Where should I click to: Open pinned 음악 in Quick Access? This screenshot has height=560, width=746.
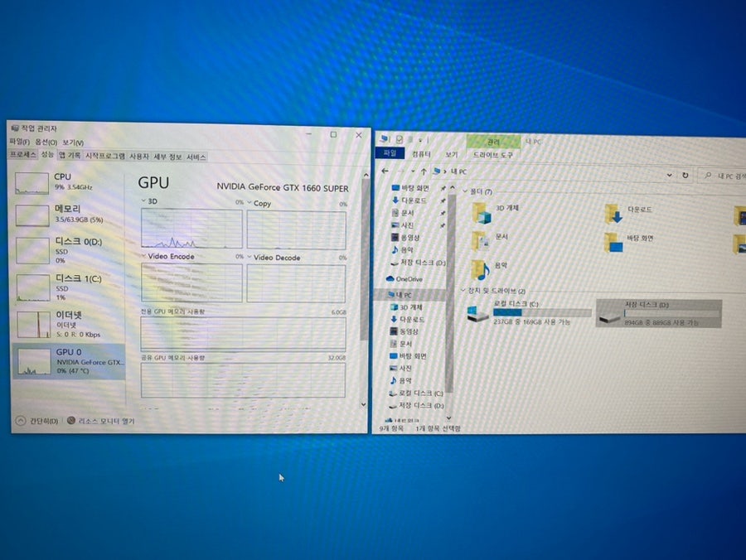pos(403,249)
